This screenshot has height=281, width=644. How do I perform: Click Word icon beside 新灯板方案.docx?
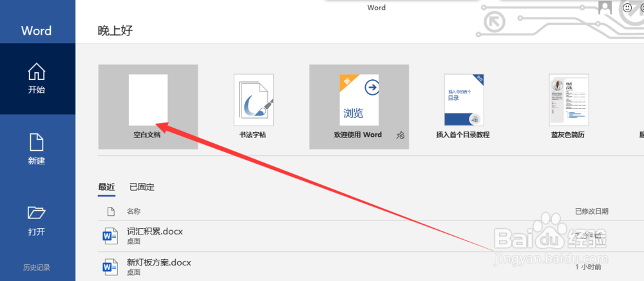[x=110, y=267]
